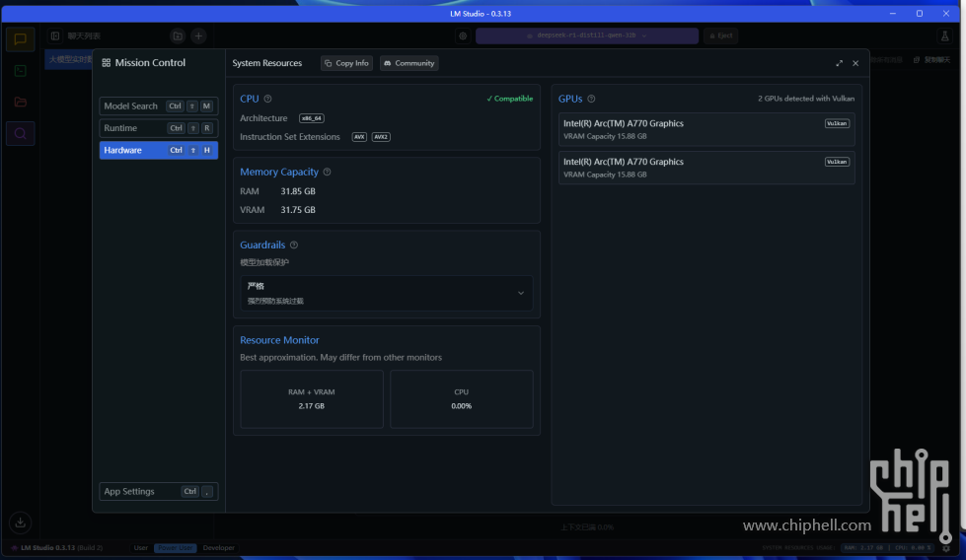Viewport: 966px width, 560px height.
Task: Open the Discover search sidebar icon
Action: point(20,133)
